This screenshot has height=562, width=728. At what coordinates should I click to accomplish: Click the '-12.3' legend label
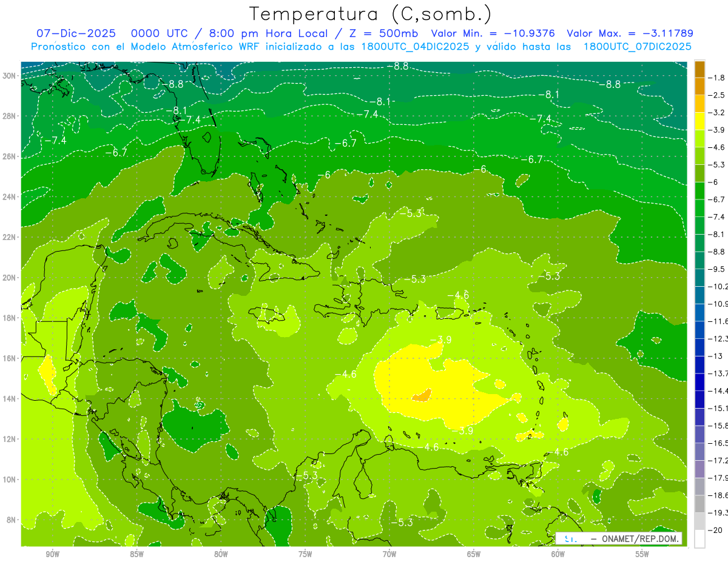pos(720,338)
